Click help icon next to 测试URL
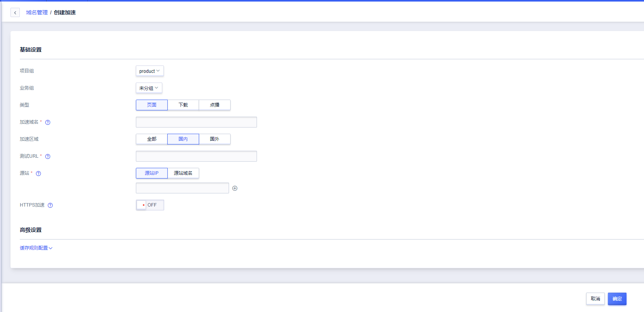 48,157
